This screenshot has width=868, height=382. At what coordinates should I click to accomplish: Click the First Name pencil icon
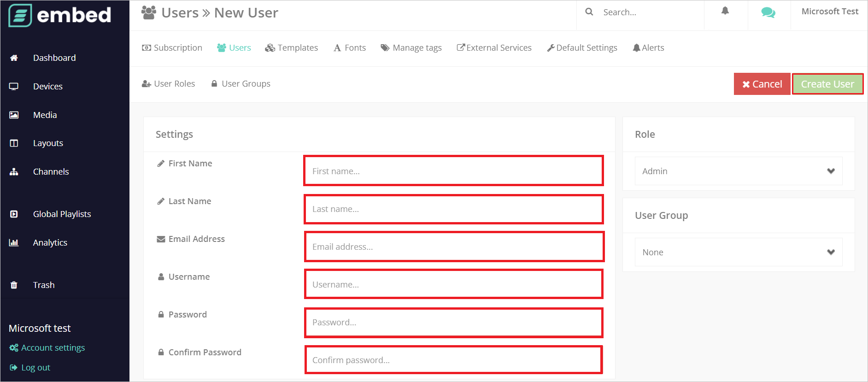[x=161, y=164]
